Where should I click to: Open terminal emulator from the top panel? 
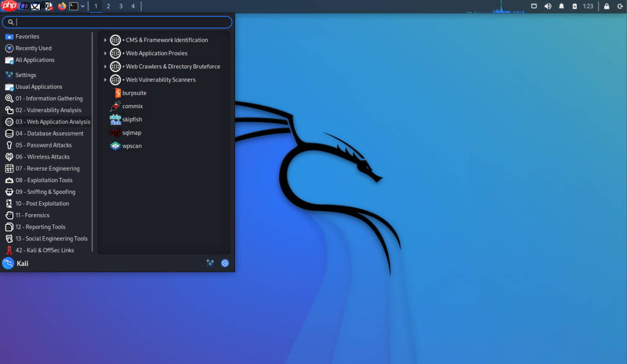73,6
